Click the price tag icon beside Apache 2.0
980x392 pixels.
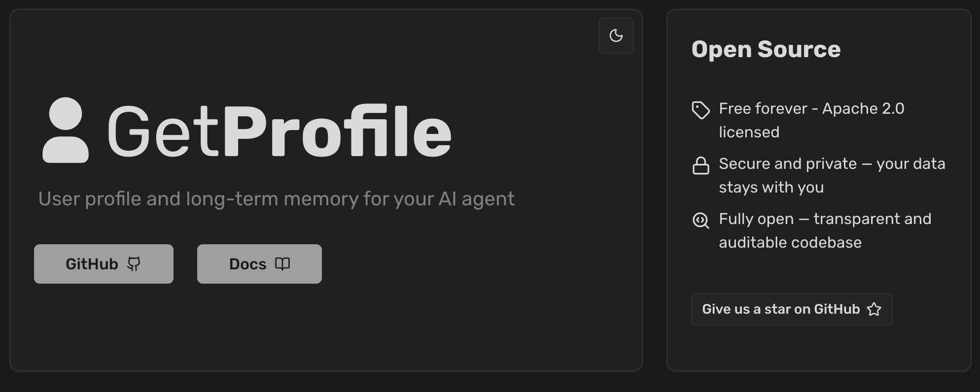click(x=700, y=110)
